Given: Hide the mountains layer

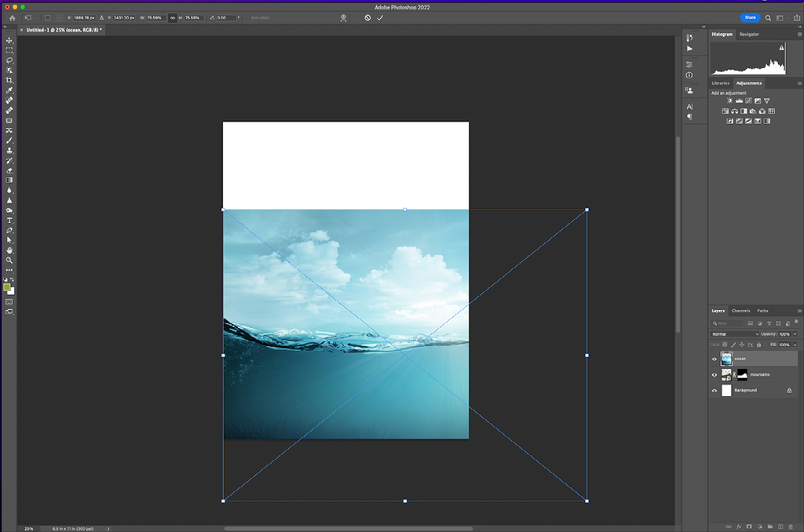Looking at the screenshot, I should (714, 374).
